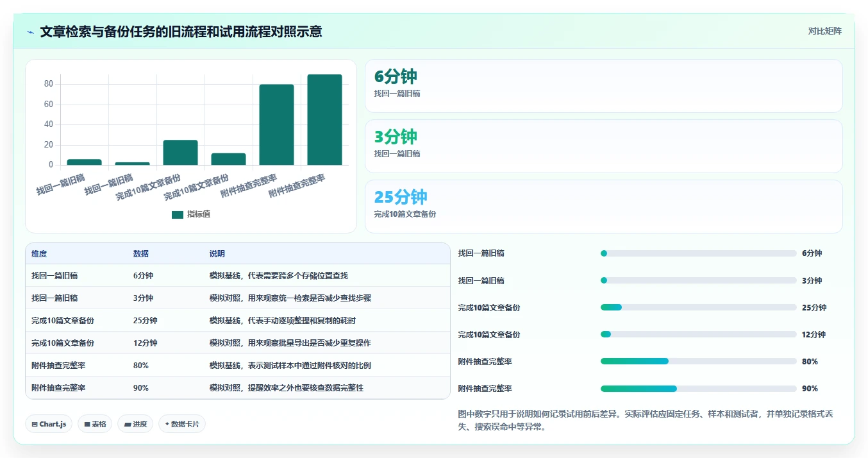868x458 pixels.
Task: Click the 数据 table column header
Action: pos(141,254)
